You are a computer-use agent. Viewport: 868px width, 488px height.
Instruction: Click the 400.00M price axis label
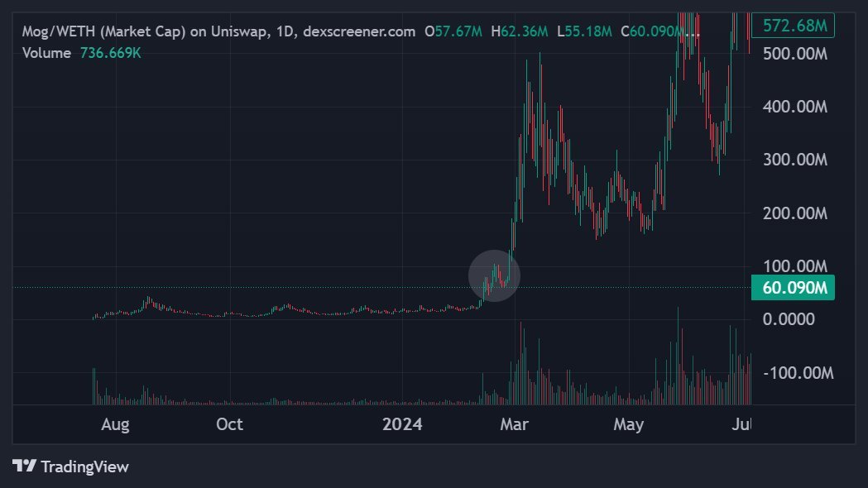point(795,107)
